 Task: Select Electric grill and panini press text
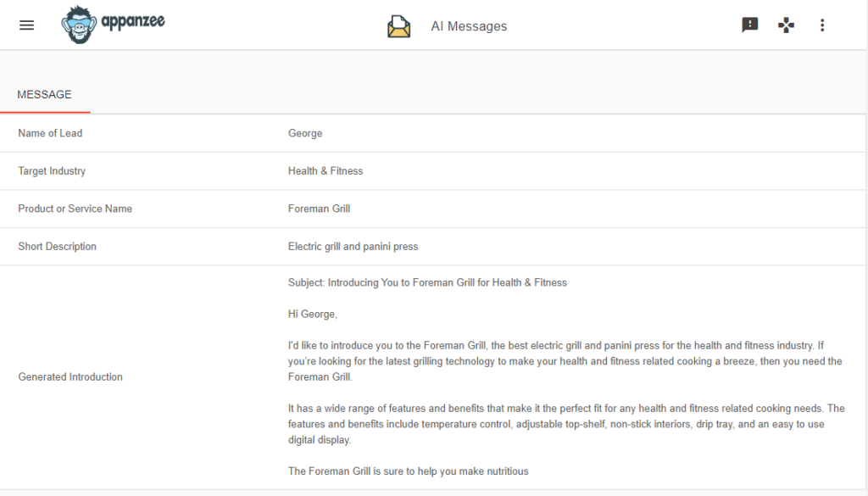(x=353, y=247)
